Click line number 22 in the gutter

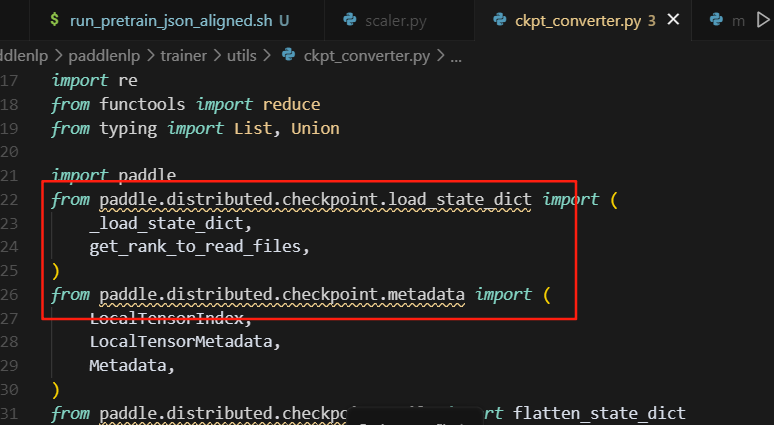tap(10, 200)
